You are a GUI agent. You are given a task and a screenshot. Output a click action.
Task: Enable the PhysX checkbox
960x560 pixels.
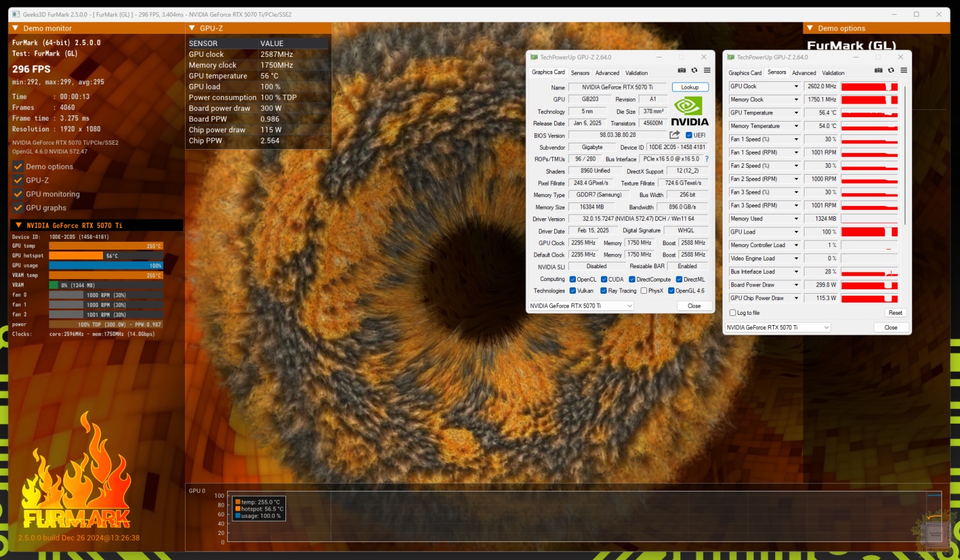(644, 291)
